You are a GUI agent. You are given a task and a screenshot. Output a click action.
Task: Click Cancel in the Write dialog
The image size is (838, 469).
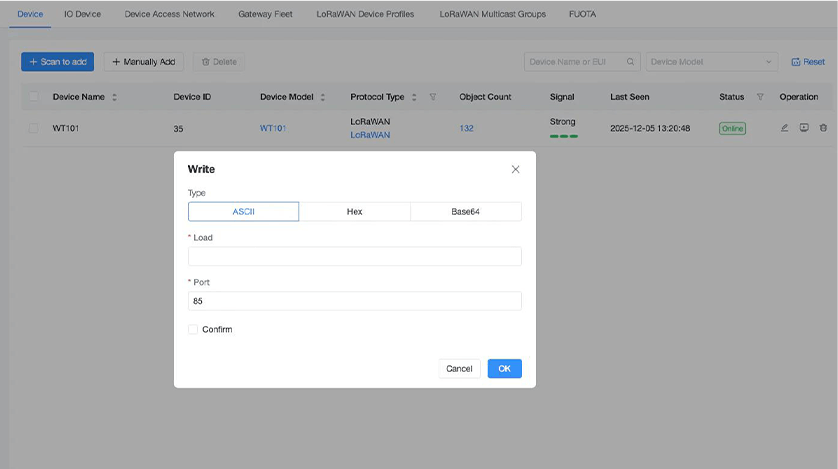pyautogui.click(x=459, y=369)
